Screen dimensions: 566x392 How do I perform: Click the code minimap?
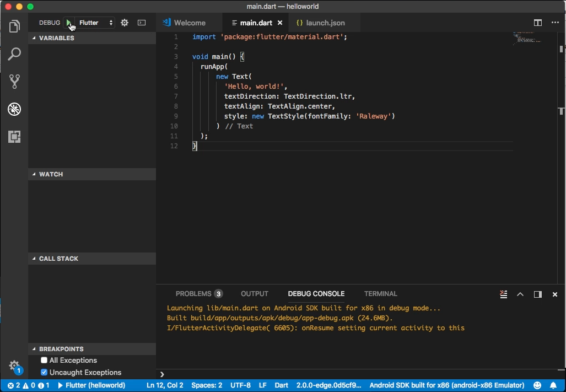tap(527, 38)
